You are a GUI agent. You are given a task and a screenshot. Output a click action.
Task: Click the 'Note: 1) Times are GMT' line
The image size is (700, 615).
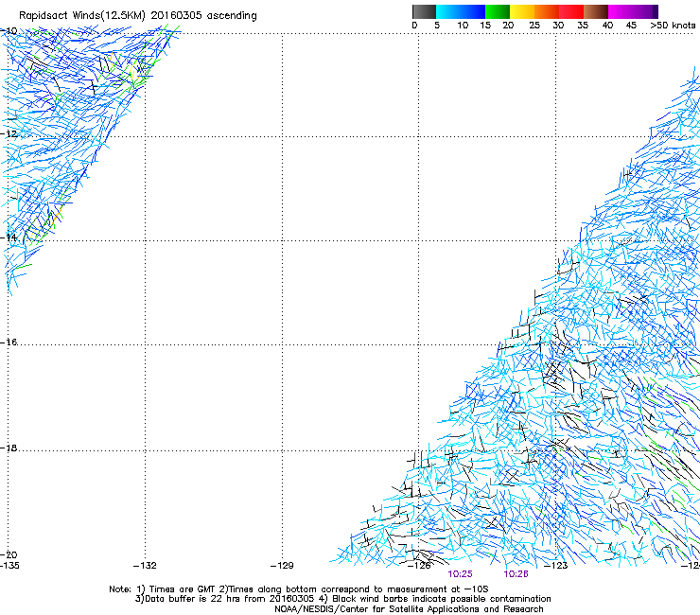(x=299, y=589)
